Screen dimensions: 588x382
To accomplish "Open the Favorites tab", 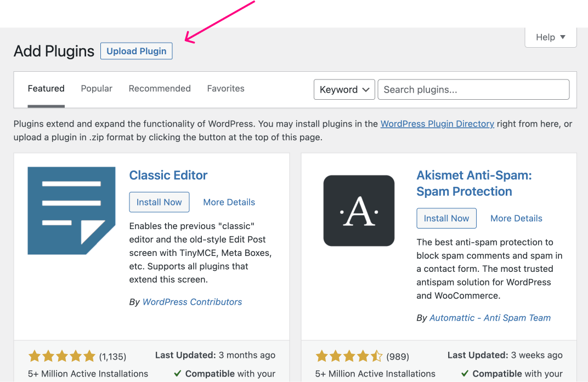I will point(226,88).
